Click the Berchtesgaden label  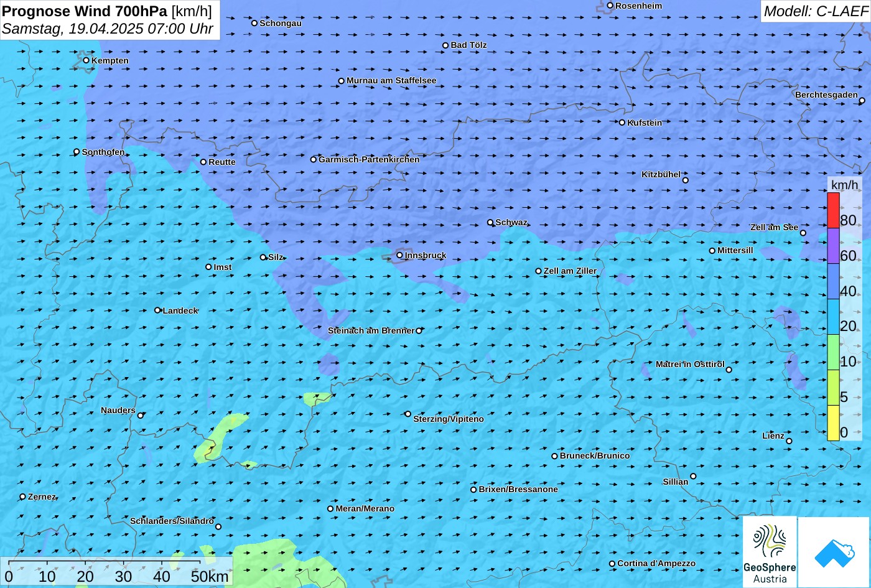click(x=826, y=95)
